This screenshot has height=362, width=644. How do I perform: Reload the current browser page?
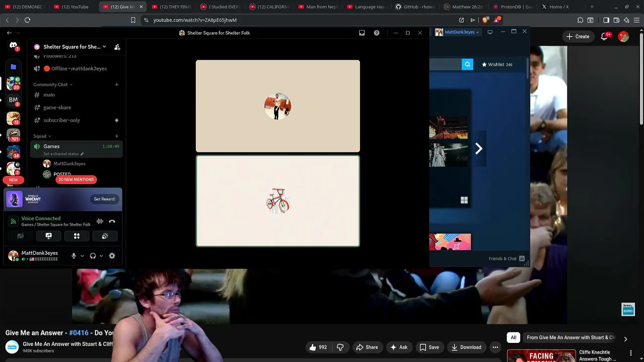[x=28, y=20]
